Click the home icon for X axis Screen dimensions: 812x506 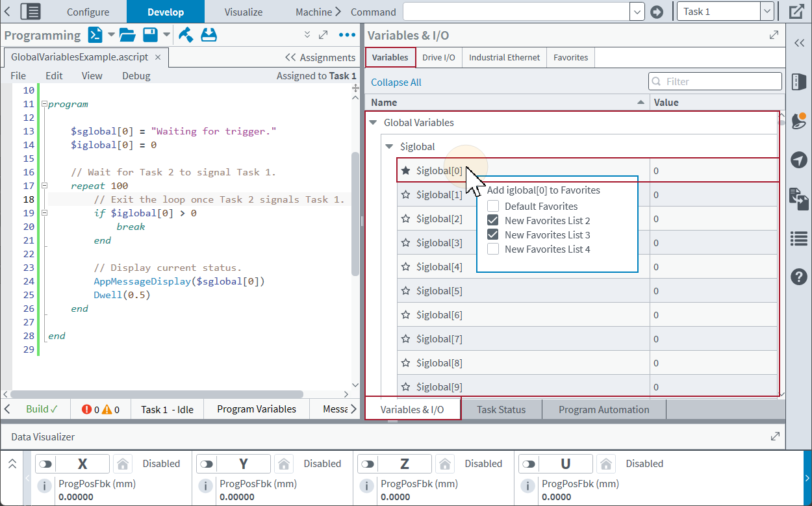click(122, 464)
